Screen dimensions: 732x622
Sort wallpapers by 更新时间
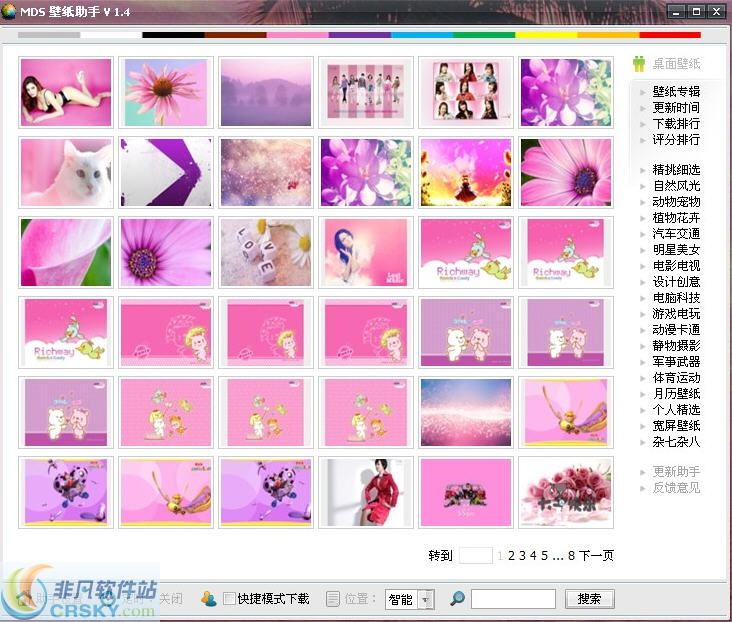[676, 107]
